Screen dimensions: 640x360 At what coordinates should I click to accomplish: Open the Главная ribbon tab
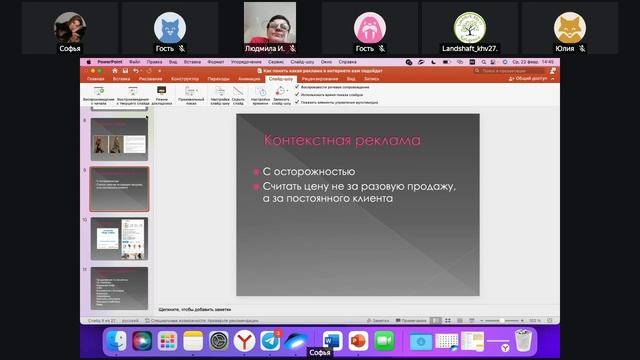[x=96, y=79]
